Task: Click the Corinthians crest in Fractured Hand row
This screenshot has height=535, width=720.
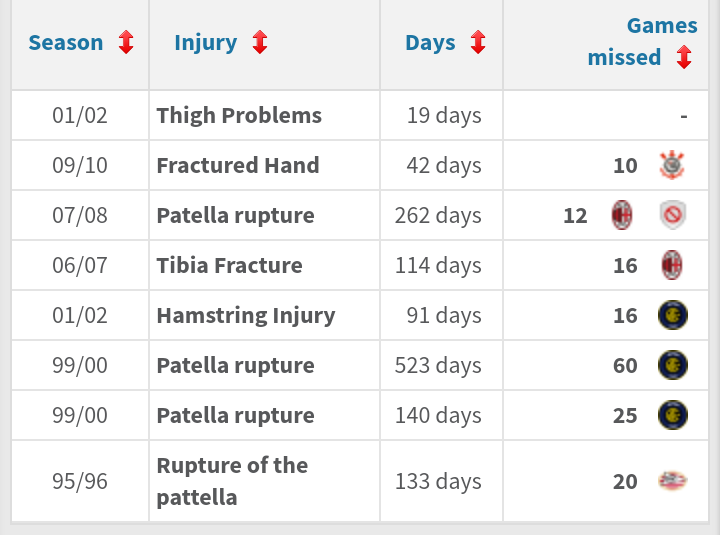Action: point(673,165)
